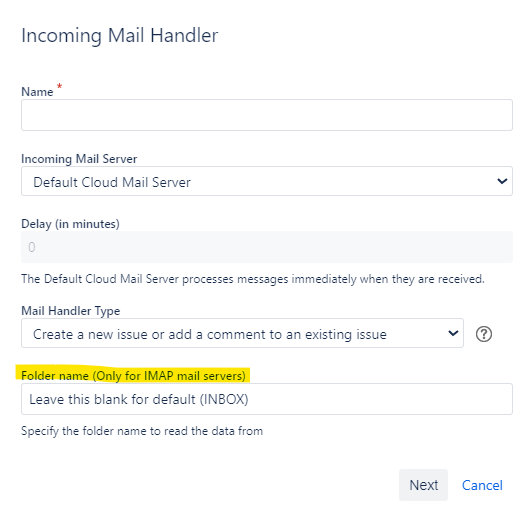Click the Name input field
This screenshot has height=523, width=531.
pyautogui.click(x=267, y=115)
